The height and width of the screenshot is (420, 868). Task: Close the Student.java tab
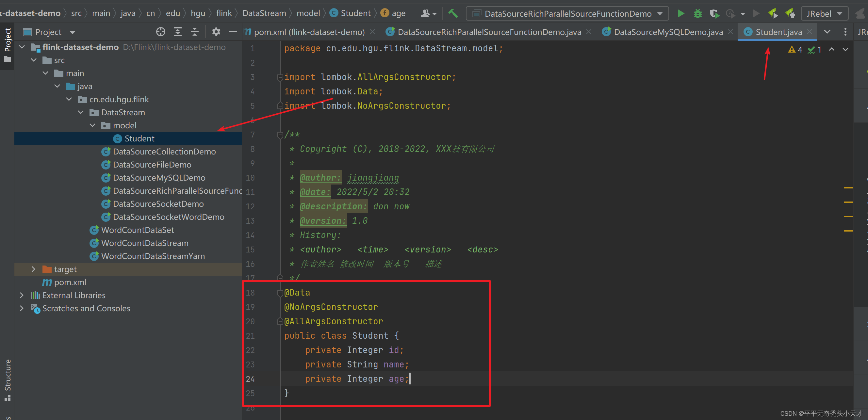(x=810, y=32)
